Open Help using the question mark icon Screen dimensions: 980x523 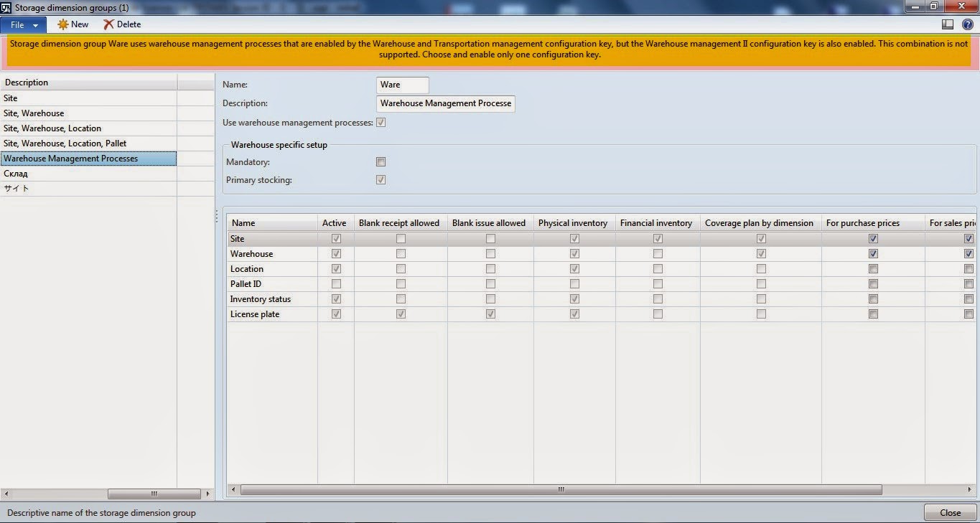pos(966,24)
